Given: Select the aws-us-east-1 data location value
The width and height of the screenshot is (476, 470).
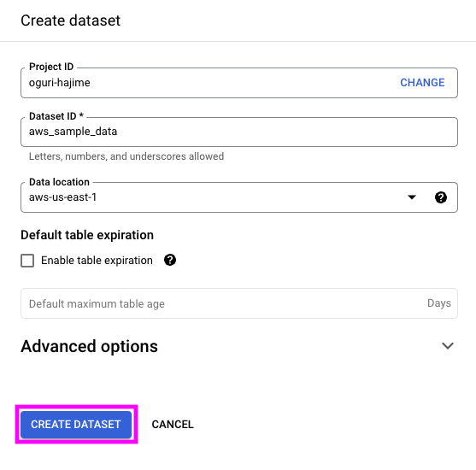Looking at the screenshot, I should coord(62,197).
